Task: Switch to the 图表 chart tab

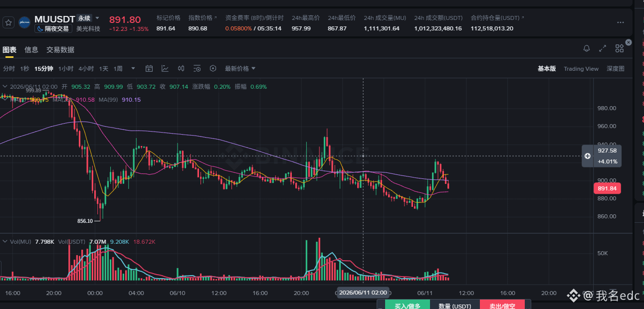Action: [x=9, y=50]
